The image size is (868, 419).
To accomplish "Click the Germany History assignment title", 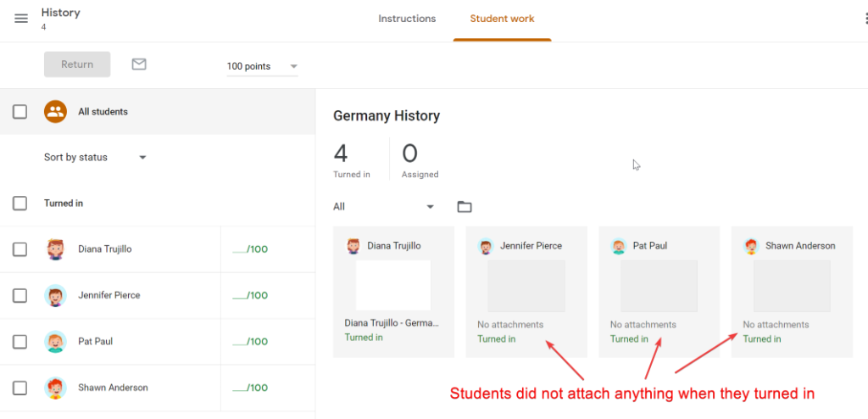I will point(387,116).
